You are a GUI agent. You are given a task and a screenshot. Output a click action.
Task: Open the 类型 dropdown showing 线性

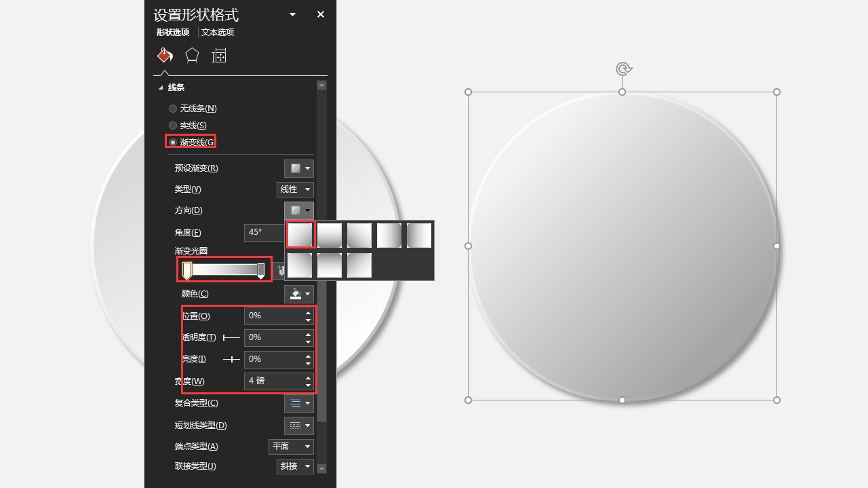tap(295, 189)
